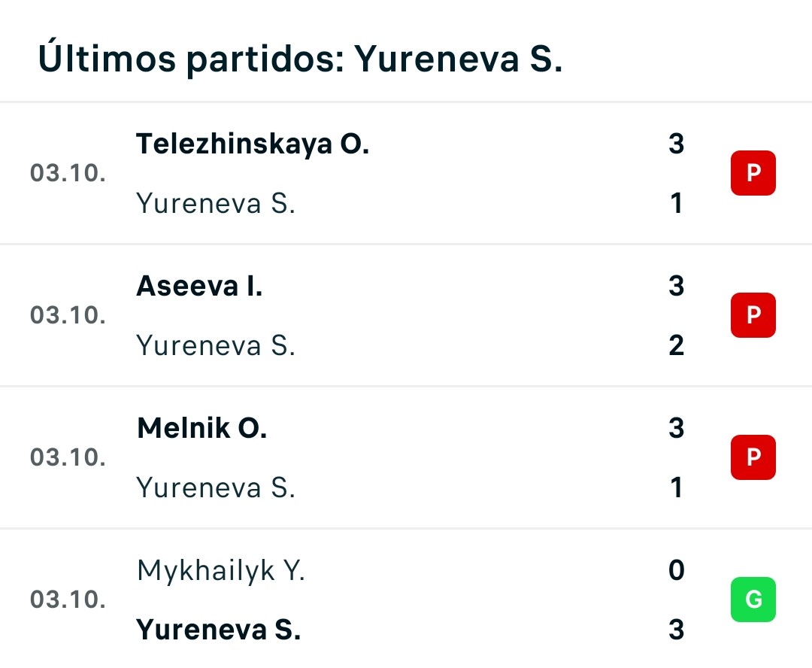
Task: Click the Últimos partidos: Yureneva S. heading
Action: coord(300,59)
